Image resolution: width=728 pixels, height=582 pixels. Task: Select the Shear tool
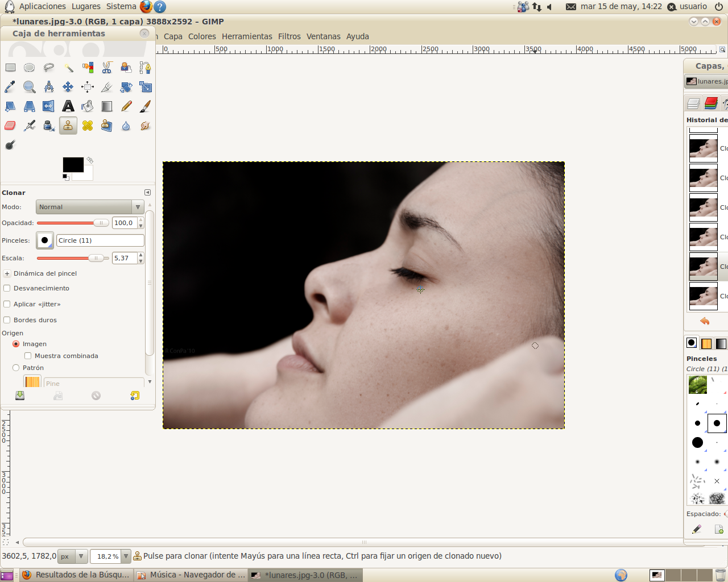coord(10,106)
